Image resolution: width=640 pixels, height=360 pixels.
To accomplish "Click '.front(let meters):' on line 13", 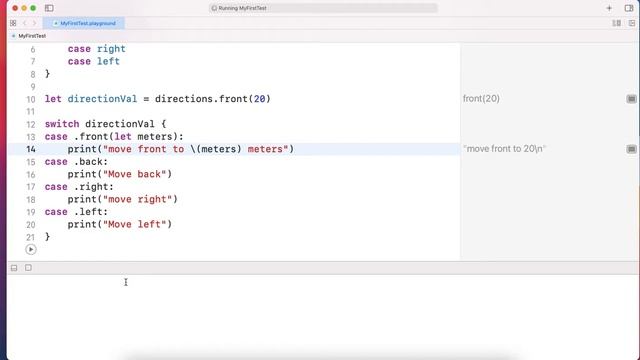I will coord(129,137).
